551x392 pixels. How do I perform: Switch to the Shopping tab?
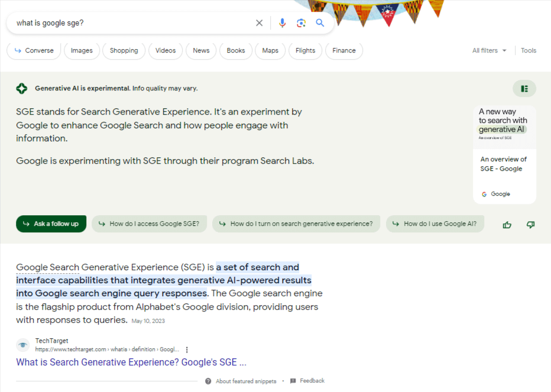(124, 50)
